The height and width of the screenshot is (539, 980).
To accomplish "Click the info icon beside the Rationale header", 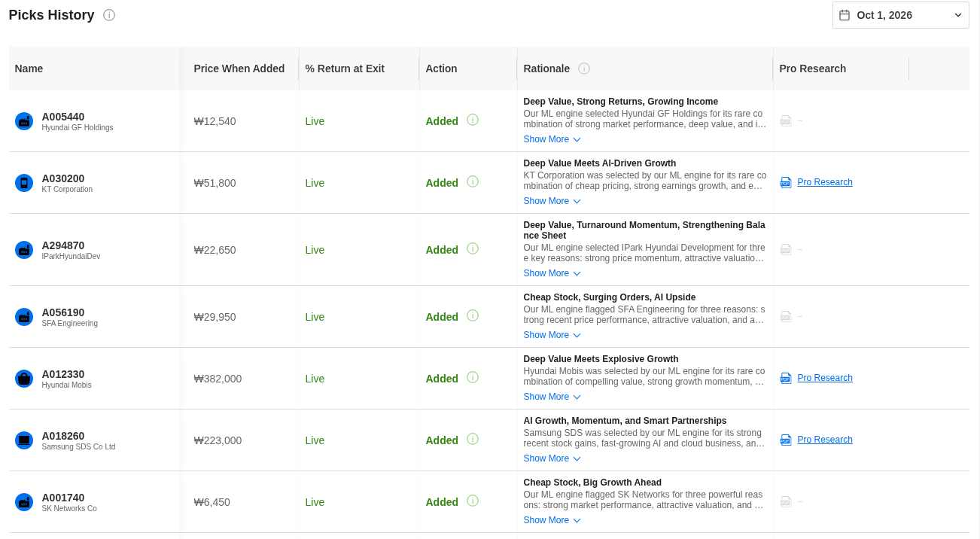I will (x=584, y=69).
